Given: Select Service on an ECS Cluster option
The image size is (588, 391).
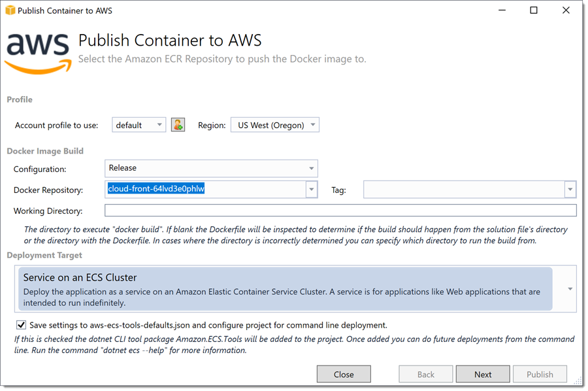Looking at the screenshot, I should point(286,289).
